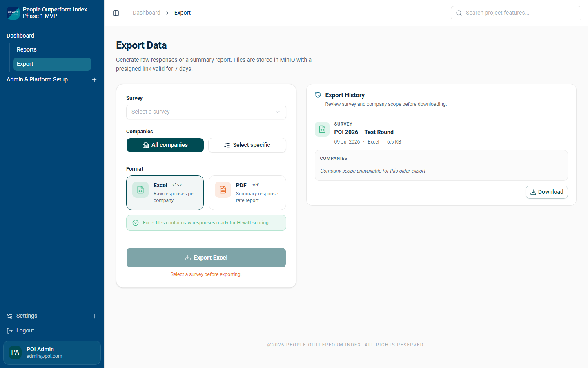Click the Excel format sheet icon

pos(140,190)
